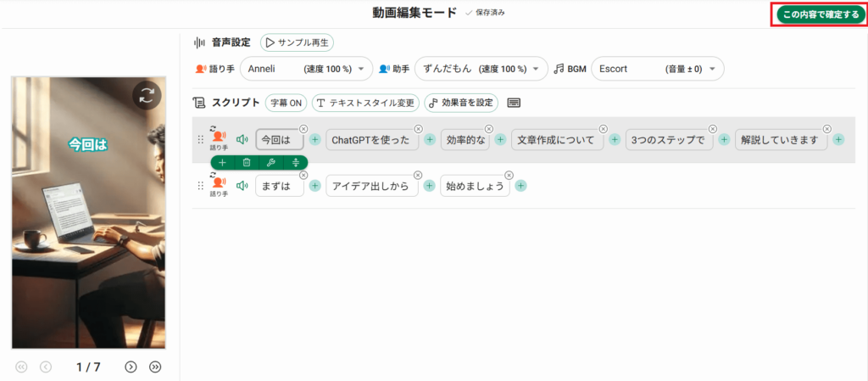The image size is (868, 381).
Task: Select the 効率的な text chip
Action: [465, 140]
